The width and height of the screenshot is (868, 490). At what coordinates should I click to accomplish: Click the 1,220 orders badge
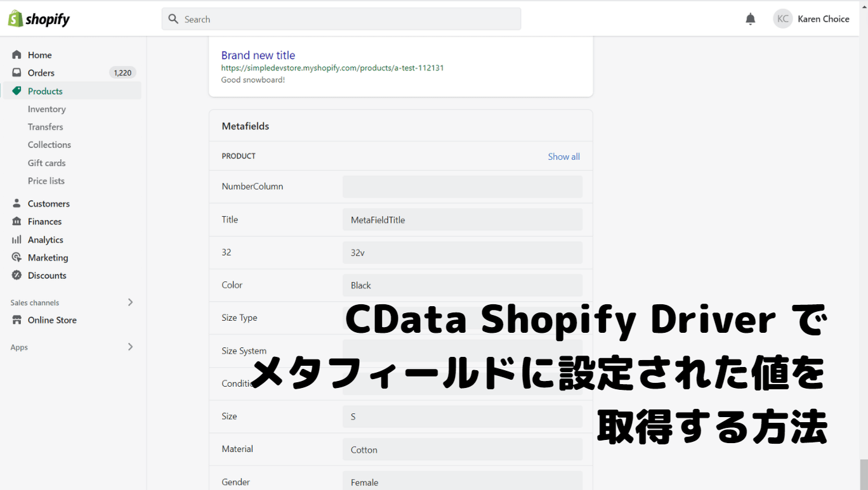point(122,73)
